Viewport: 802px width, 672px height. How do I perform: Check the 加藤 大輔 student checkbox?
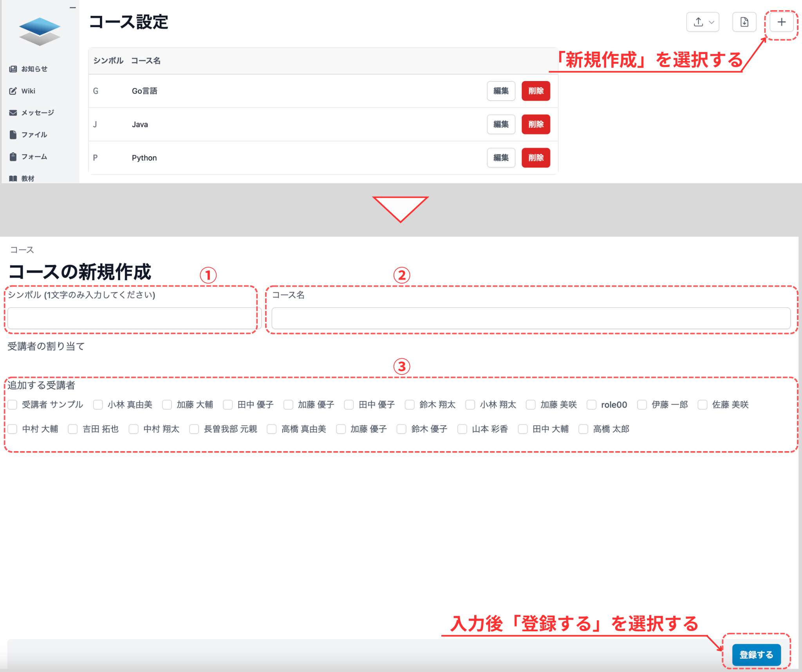[167, 405]
